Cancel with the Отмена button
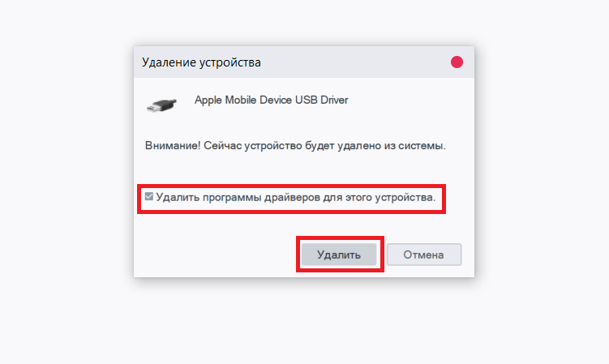Viewport: 609px width, 364px height. (x=424, y=255)
